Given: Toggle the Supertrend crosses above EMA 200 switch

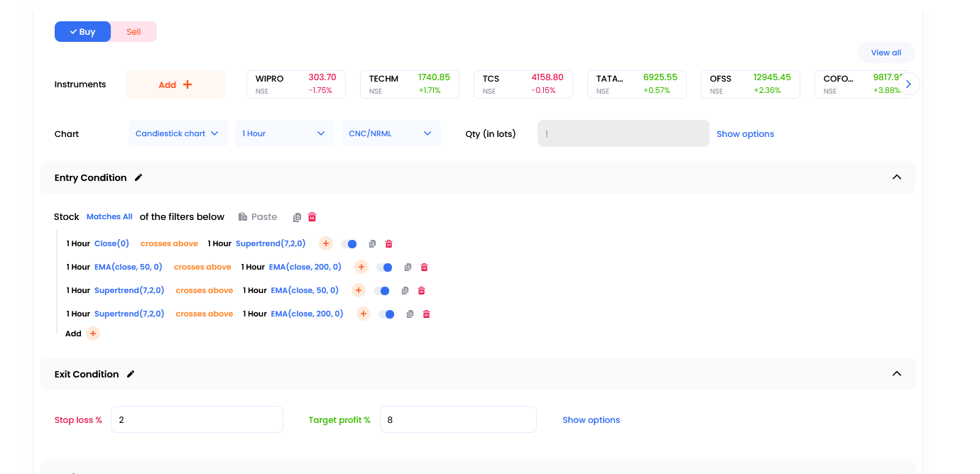Looking at the screenshot, I should [386, 314].
